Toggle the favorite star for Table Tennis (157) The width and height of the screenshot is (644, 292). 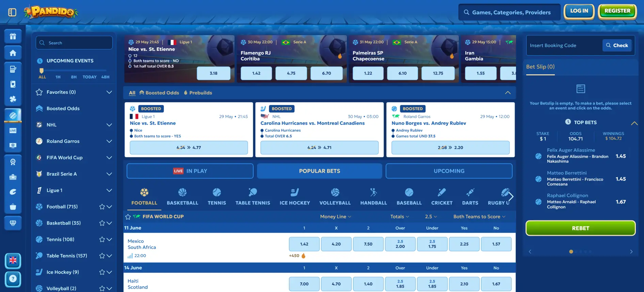[x=102, y=256]
